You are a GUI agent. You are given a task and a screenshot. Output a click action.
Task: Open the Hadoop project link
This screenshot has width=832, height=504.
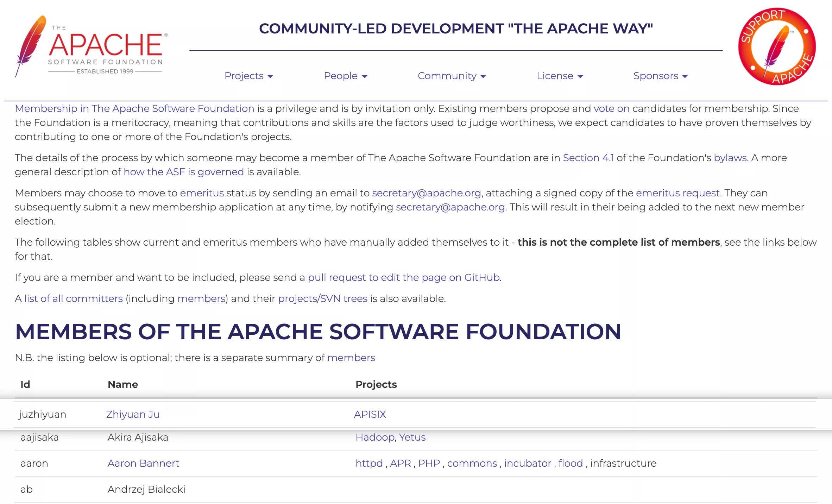(x=375, y=437)
